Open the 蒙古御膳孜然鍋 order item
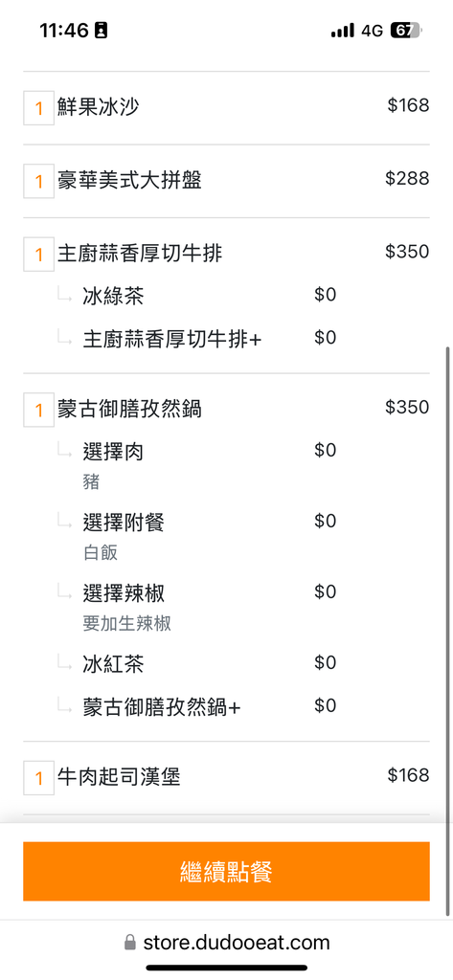 226,410
